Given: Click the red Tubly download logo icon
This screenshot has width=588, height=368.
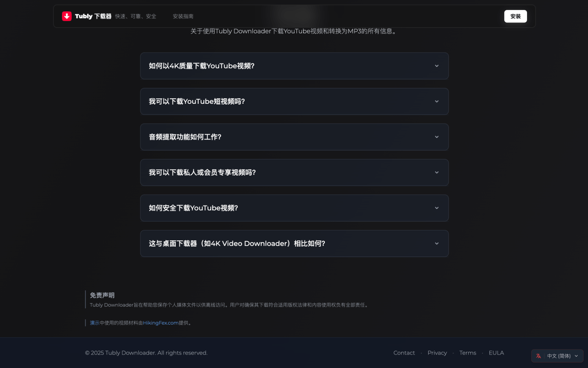Looking at the screenshot, I should pyautogui.click(x=67, y=16).
